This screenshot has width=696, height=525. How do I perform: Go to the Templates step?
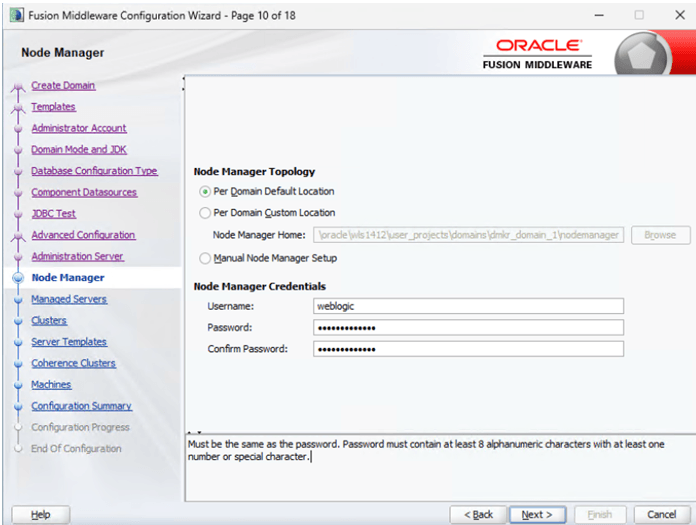53,107
